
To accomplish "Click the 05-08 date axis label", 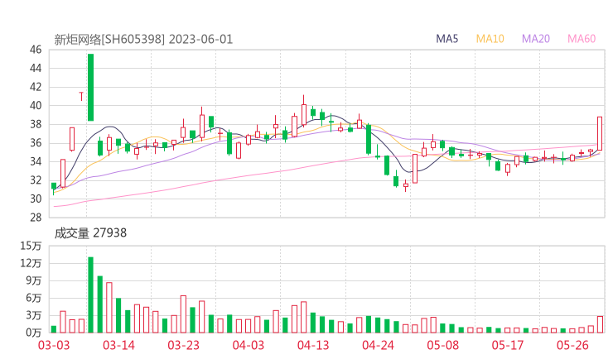I will pyautogui.click(x=443, y=345).
